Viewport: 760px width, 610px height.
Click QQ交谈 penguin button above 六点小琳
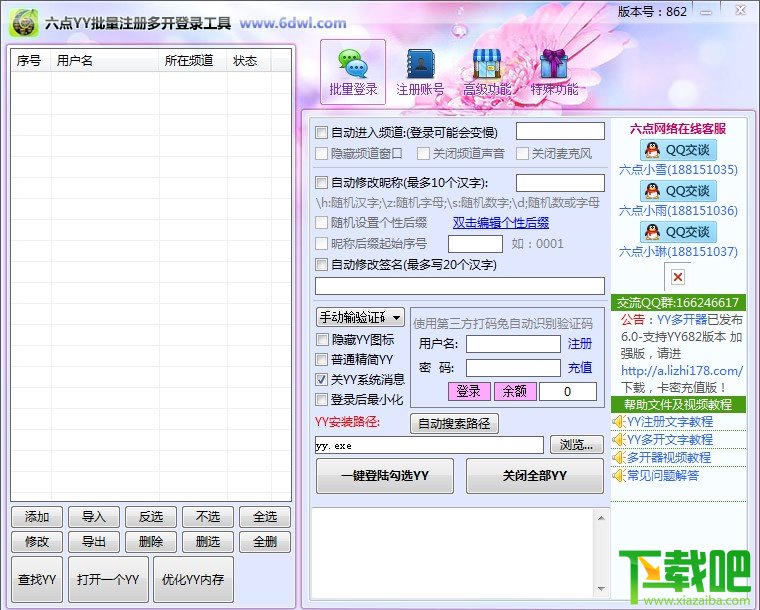coord(678,232)
